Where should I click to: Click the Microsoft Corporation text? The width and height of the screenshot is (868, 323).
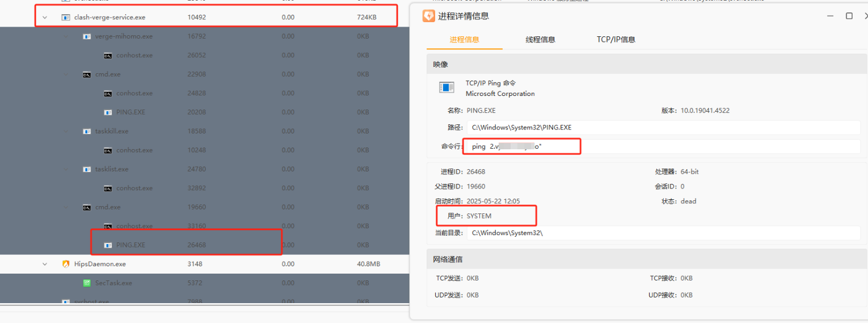click(x=500, y=94)
